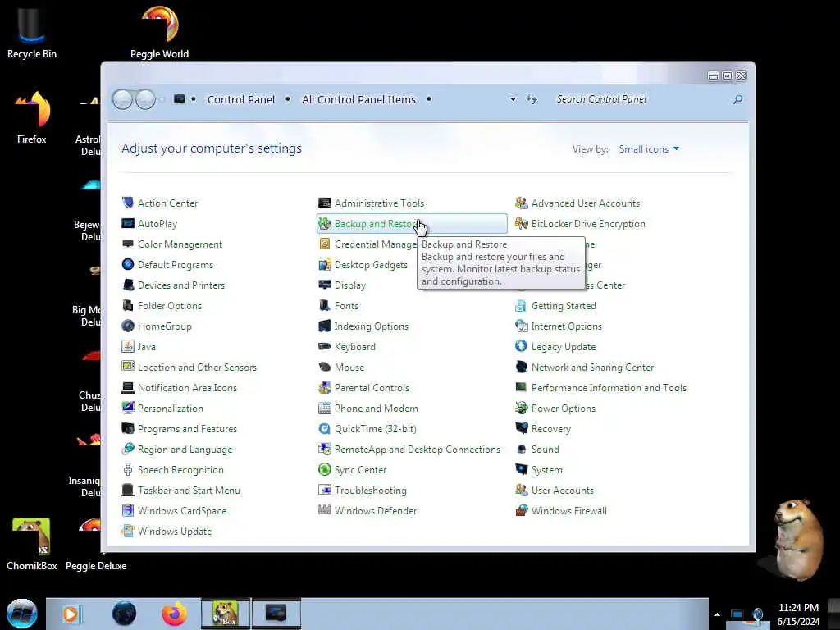Click the Control Panel breadcrumb
The height and width of the screenshot is (630, 840).
pos(240,99)
